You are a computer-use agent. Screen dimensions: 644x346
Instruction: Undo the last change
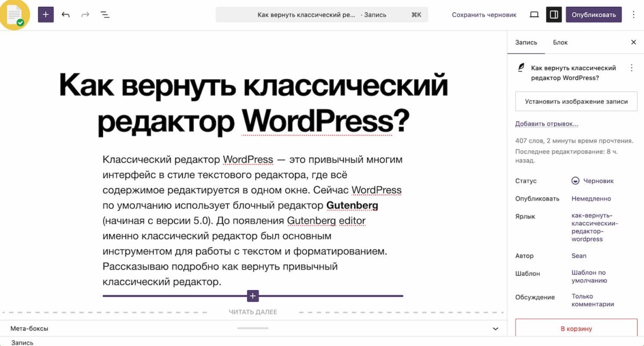65,14
